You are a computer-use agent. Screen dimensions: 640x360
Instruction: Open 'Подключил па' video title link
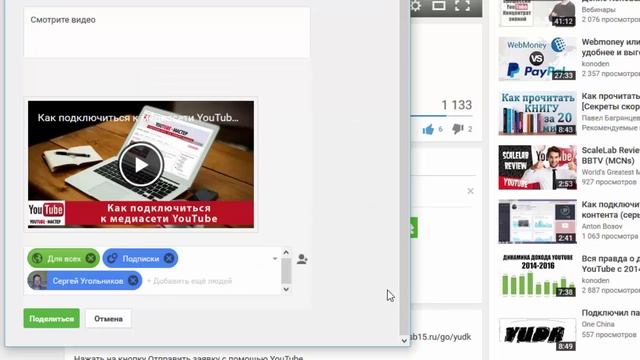tap(611, 313)
